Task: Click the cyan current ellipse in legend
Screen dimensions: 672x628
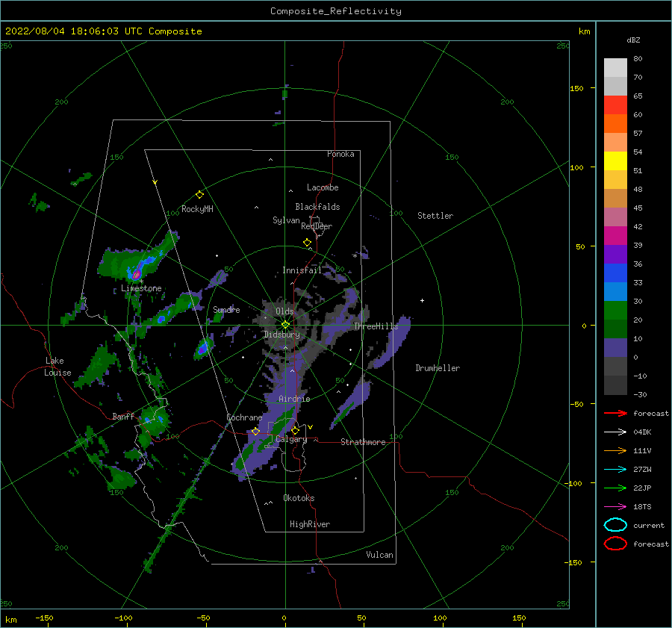Action: pos(615,525)
